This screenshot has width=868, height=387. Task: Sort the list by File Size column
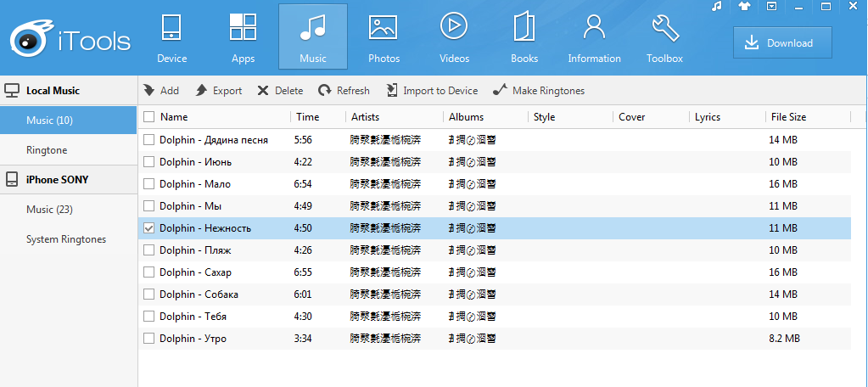pos(788,117)
